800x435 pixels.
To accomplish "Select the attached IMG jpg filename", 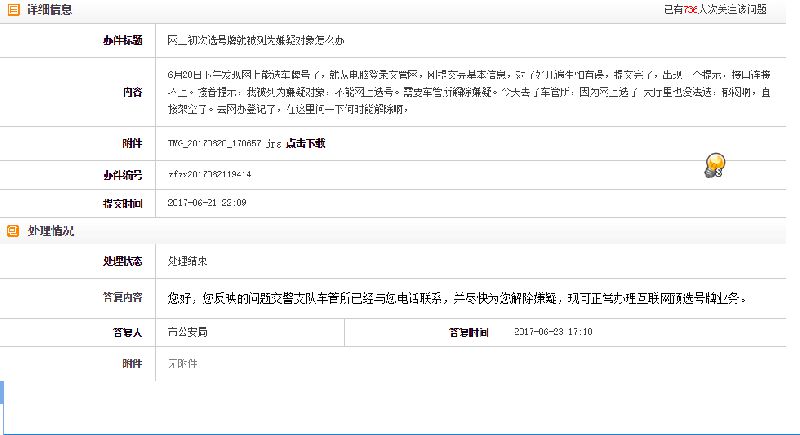I will (x=215, y=144).
